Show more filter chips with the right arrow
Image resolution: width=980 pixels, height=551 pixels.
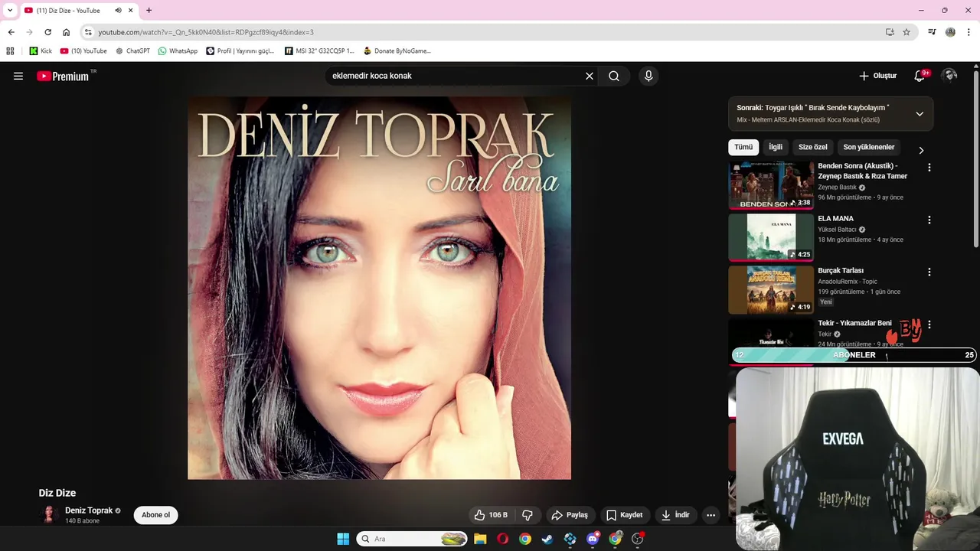pyautogui.click(x=921, y=150)
